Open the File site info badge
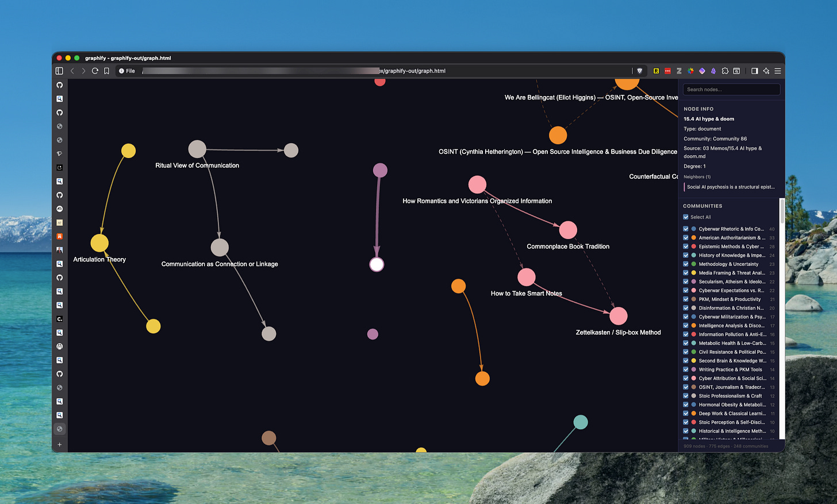 pos(127,71)
